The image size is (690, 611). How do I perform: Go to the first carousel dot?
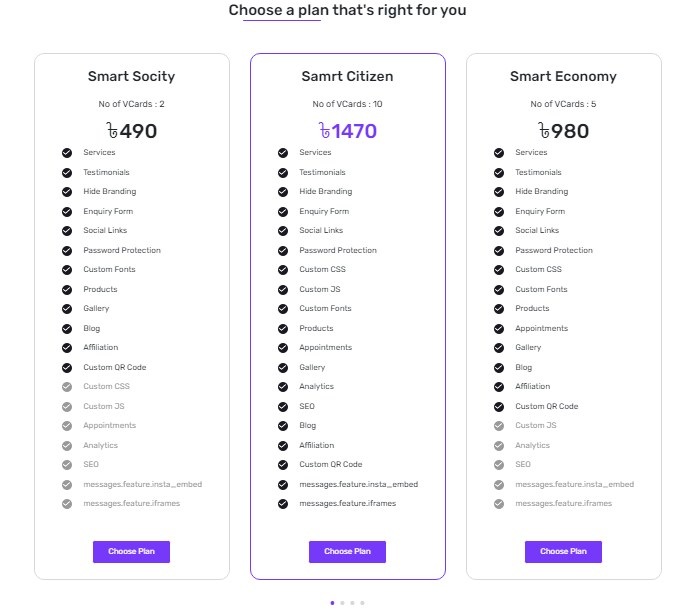pyautogui.click(x=331, y=603)
